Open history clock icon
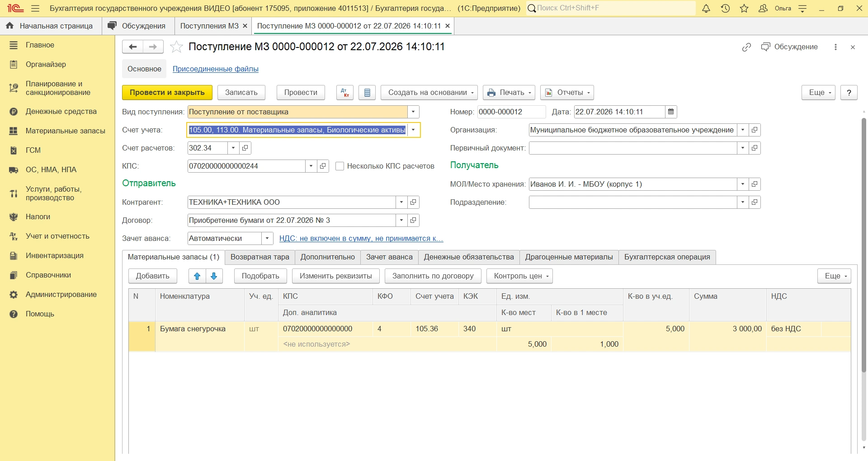The height and width of the screenshot is (461, 868). pyautogui.click(x=725, y=9)
